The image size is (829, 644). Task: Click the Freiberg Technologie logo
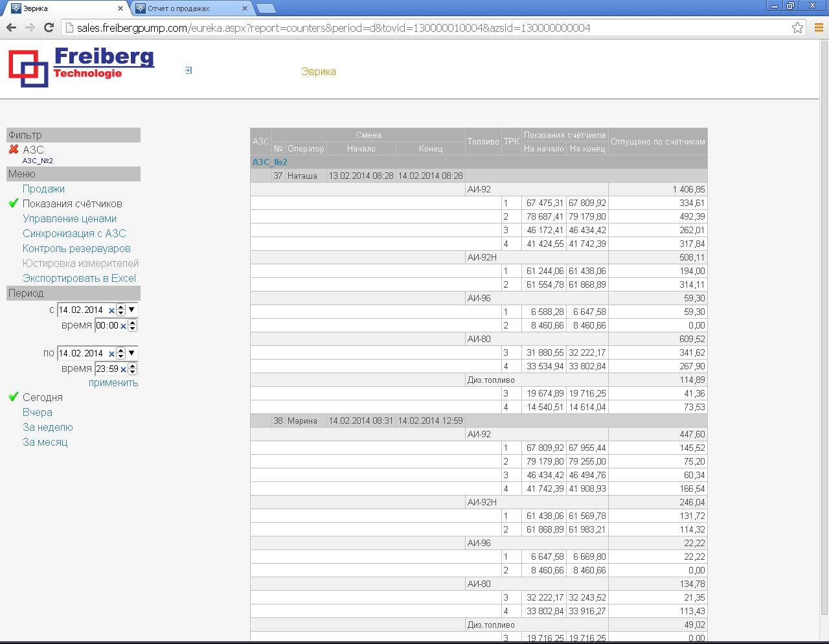[x=78, y=67]
